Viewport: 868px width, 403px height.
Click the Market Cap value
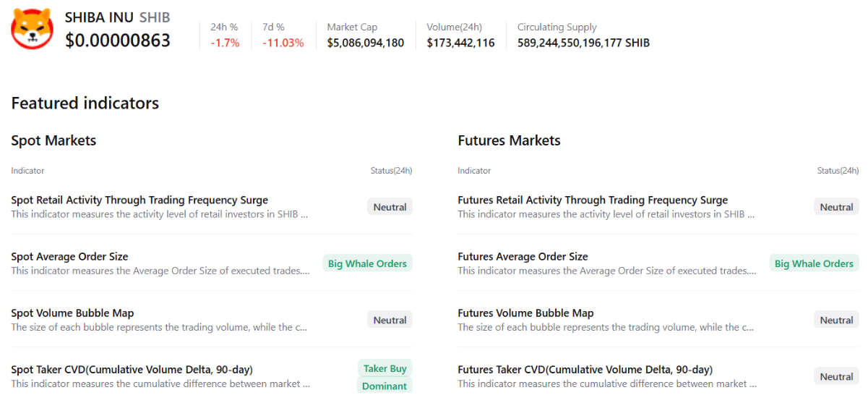[x=366, y=43]
